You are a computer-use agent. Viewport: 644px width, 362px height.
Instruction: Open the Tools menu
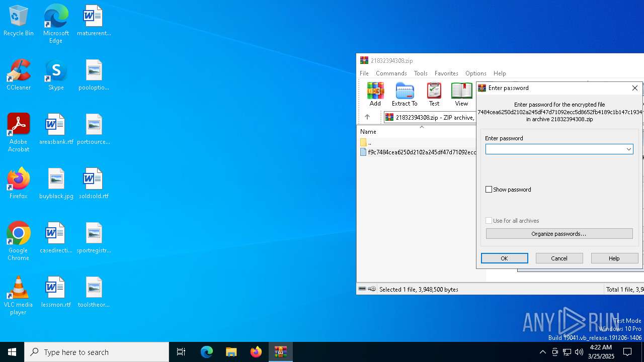(x=421, y=73)
